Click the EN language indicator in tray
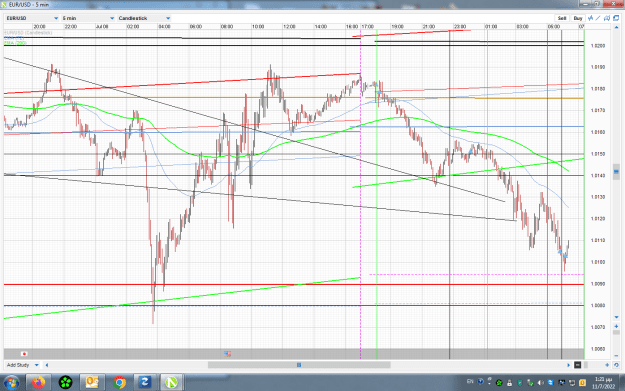The image size is (625, 391). (x=470, y=382)
